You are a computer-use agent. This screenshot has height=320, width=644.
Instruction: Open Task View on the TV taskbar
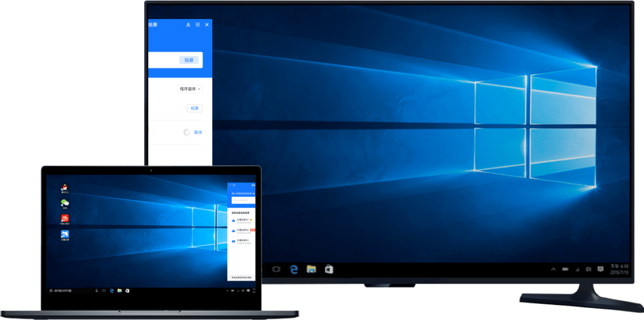point(276,269)
